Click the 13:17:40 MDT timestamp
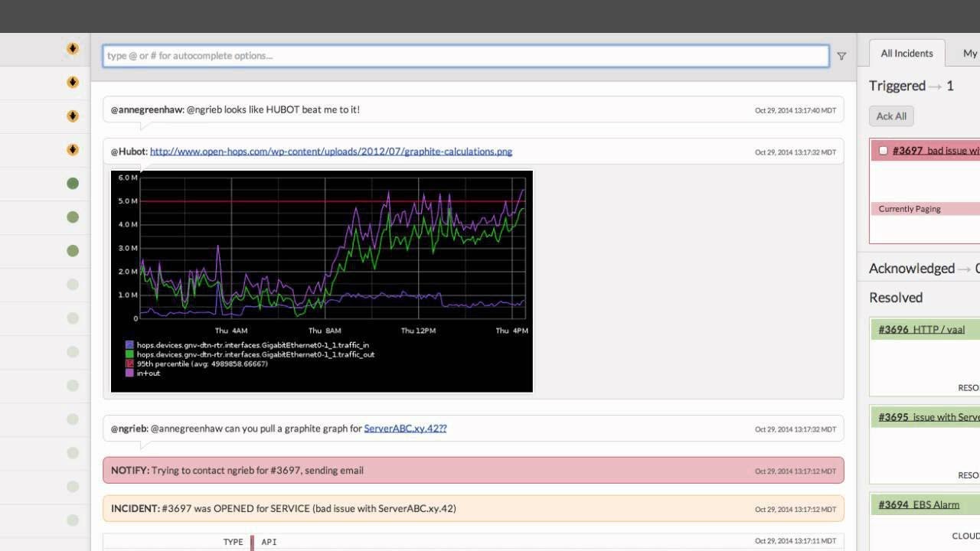The height and width of the screenshot is (551, 980). click(795, 111)
